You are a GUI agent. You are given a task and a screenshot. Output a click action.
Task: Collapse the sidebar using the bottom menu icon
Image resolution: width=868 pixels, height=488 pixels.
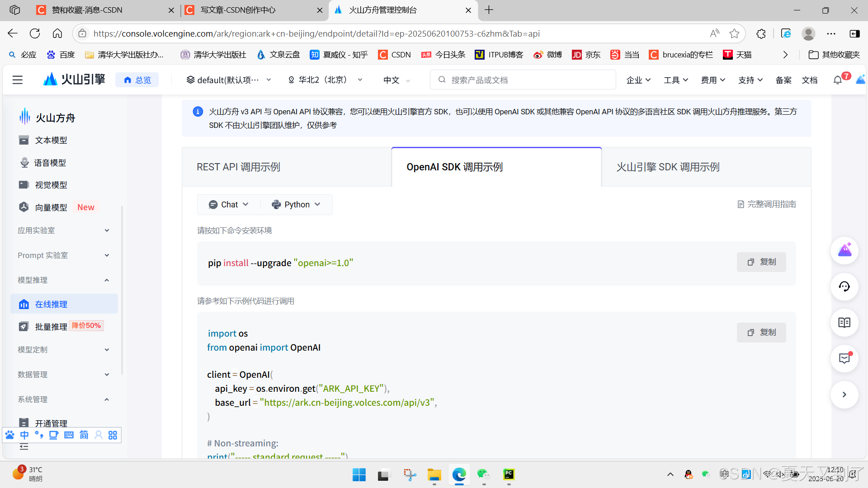[24, 447]
